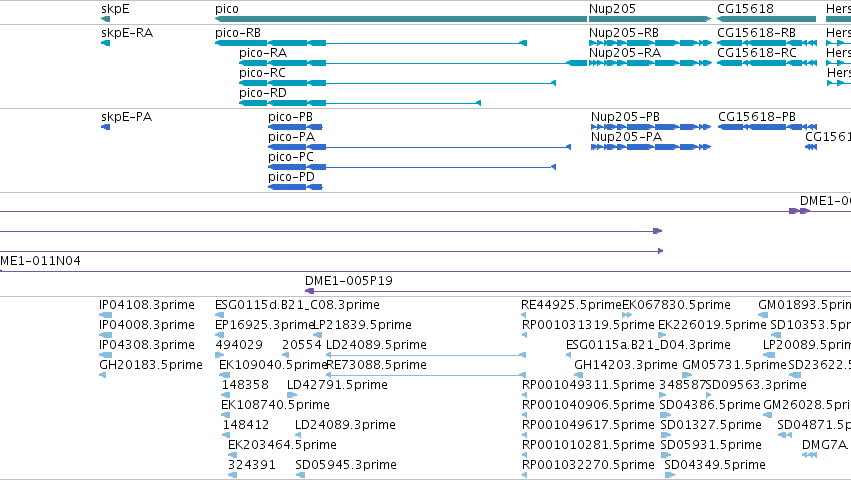Select the RP001049311.5prime EST label
The image size is (851, 480).
[x=588, y=385]
